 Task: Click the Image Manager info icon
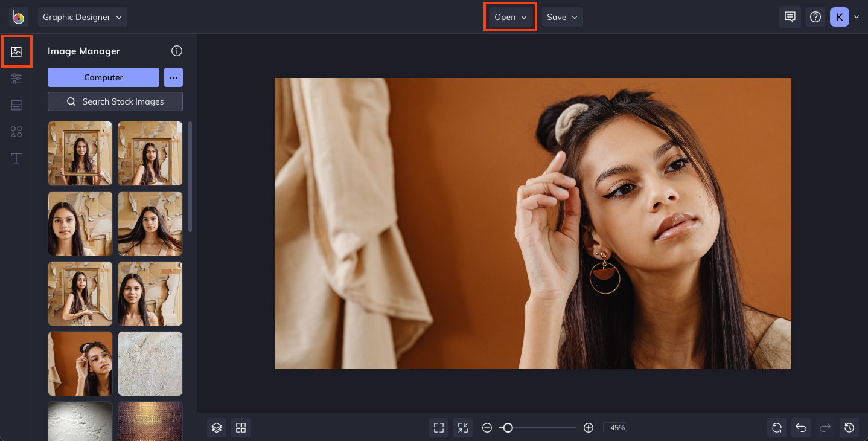(176, 51)
